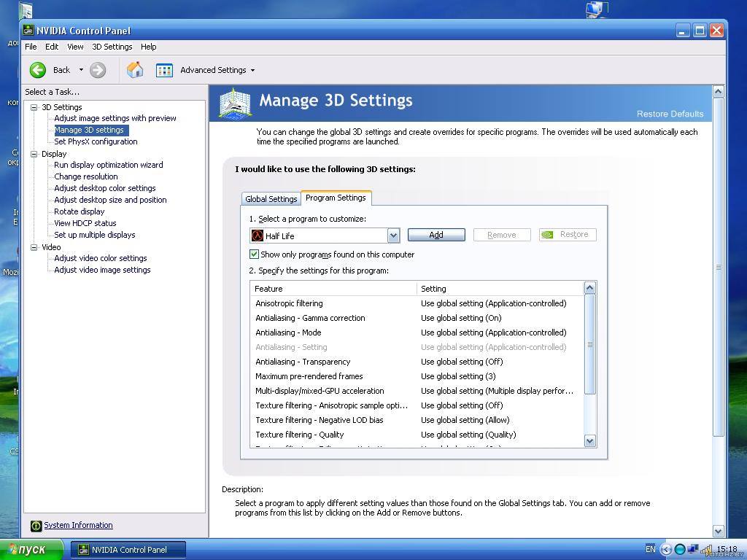This screenshot has height=560, width=747.
Task: Click 'Use global setting (Allow)' setting value
Action: click(x=465, y=420)
